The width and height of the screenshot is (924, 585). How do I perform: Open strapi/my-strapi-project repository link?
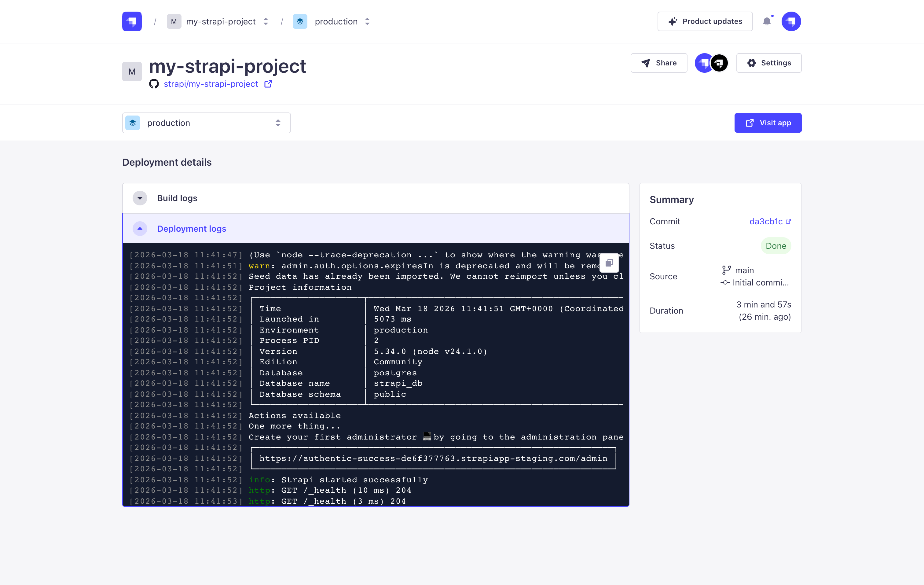pyautogui.click(x=211, y=84)
